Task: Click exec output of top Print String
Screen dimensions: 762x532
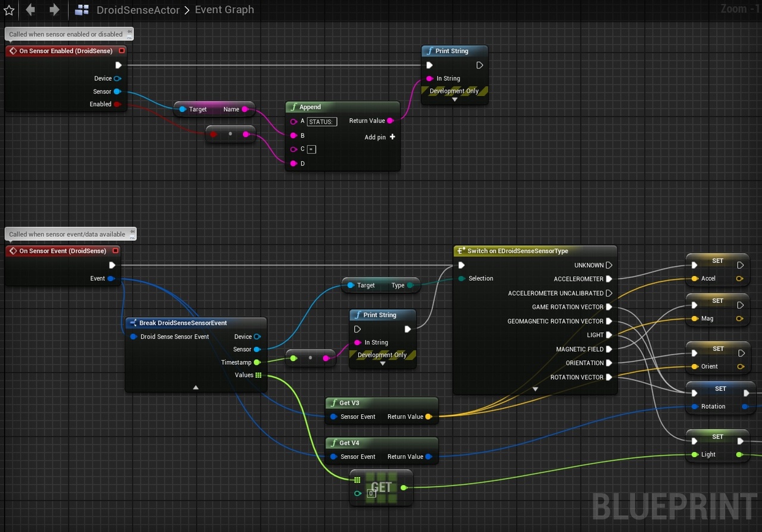Action: pyautogui.click(x=480, y=65)
